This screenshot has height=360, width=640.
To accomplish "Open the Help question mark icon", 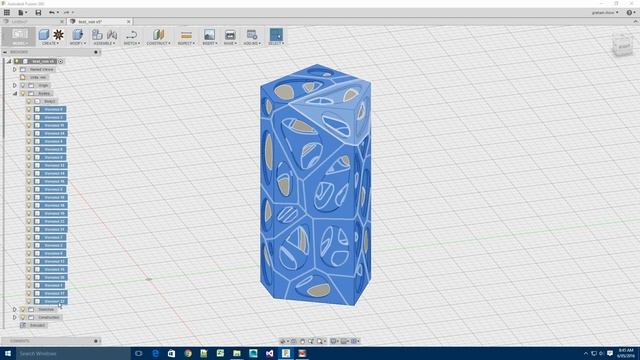I will [629, 13].
